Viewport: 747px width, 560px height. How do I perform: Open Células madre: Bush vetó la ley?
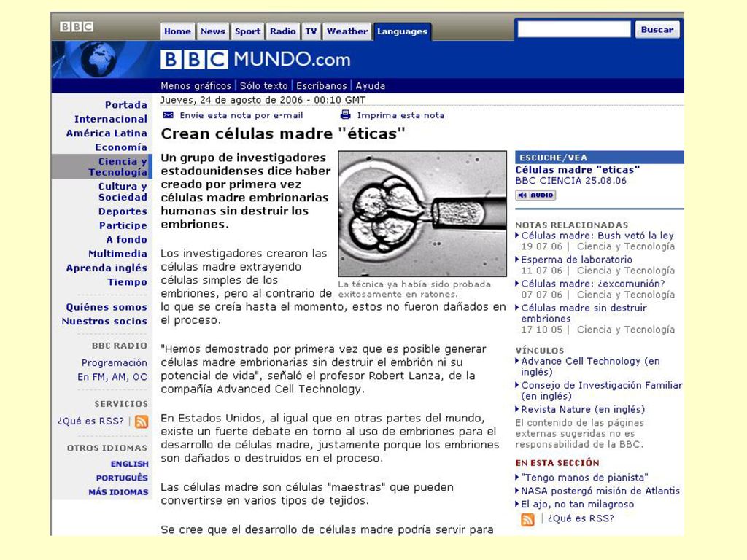pos(597,236)
